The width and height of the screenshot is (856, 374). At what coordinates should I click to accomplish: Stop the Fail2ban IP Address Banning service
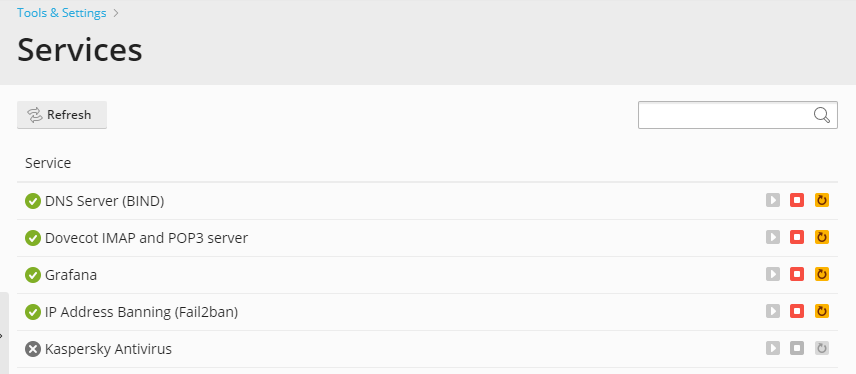pos(797,311)
